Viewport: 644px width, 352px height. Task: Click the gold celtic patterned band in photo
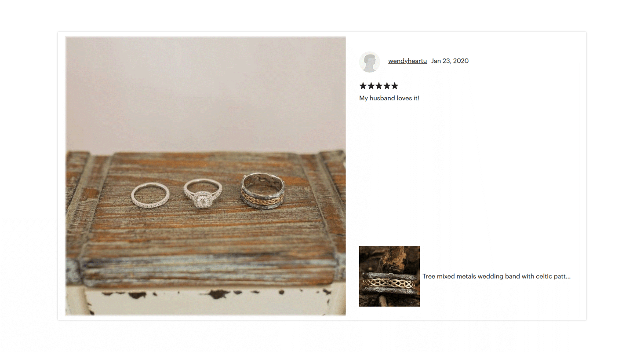(263, 191)
